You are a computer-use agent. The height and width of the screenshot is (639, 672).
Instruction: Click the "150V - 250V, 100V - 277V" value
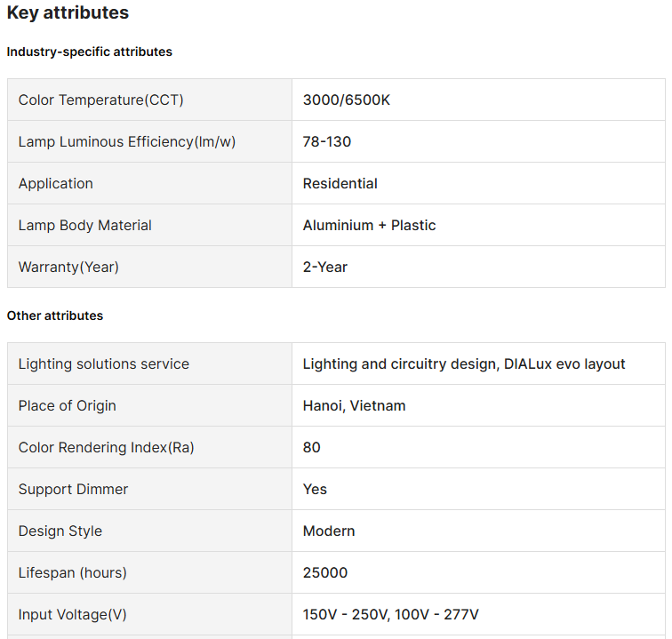click(x=391, y=615)
